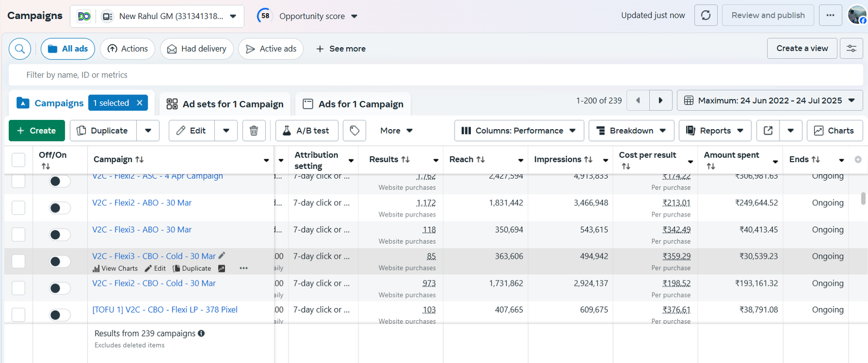Expand the Columns: Performance dropdown

[x=519, y=131]
